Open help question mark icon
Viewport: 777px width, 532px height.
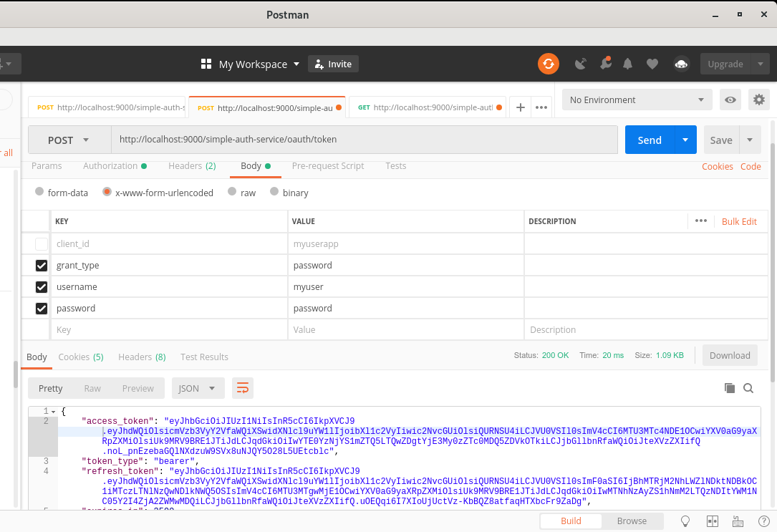763,521
